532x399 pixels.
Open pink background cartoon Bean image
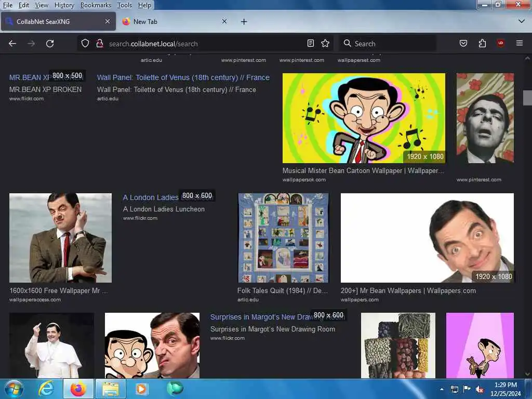480,345
